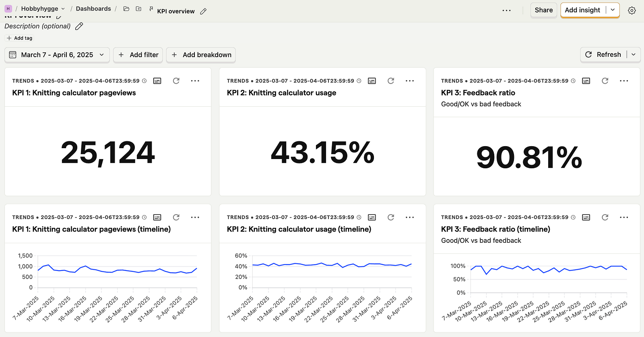Screen dimensions: 644x337
Task: Open more menu on KPI 3 timeline card
Action: pyautogui.click(x=624, y=217)
